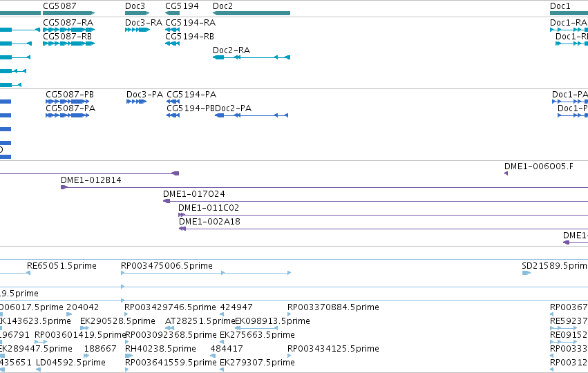
Task: Click the Doc2 gene label
Action: click(222, 6)
